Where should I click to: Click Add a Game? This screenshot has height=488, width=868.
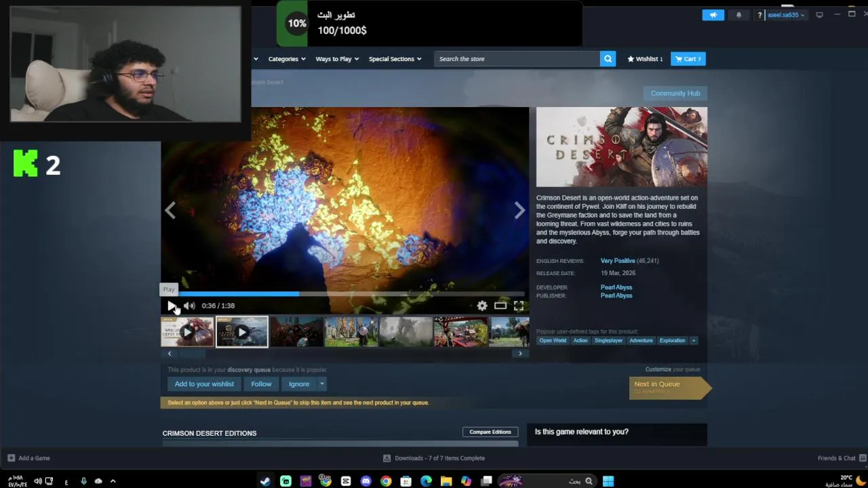pos(28,458)
